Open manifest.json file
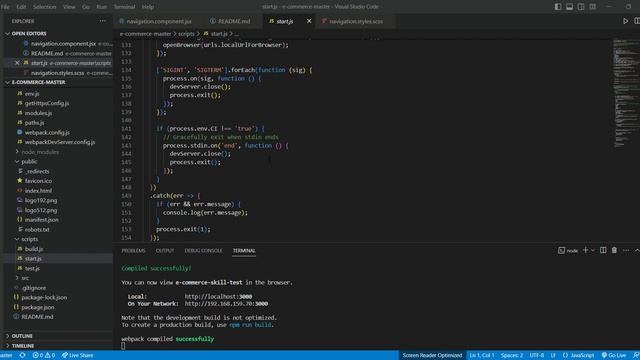640x360 pixels. (x=41, y=220)
